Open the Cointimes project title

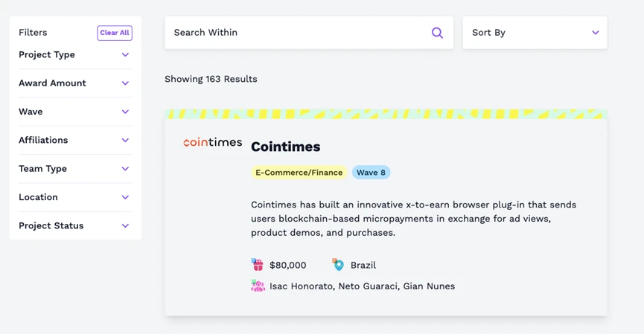(x=286, y=147)
